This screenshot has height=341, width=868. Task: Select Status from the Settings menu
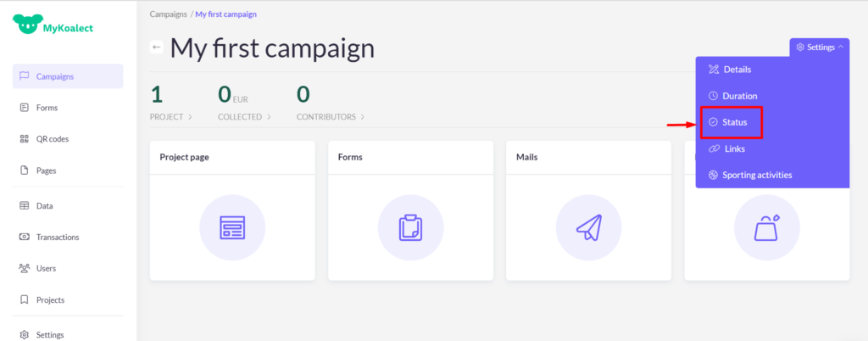(x=734, y=123)
